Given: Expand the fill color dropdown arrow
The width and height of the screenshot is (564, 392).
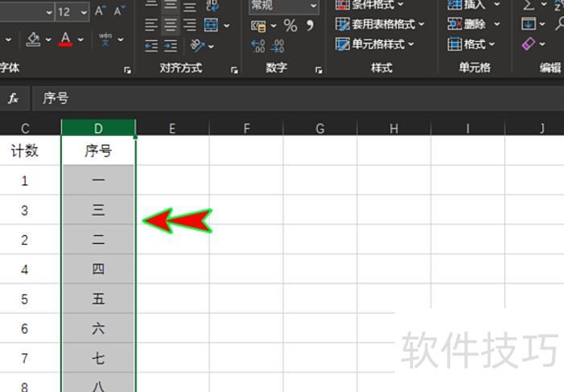Looking at the screenshot, I should point(48,39).
